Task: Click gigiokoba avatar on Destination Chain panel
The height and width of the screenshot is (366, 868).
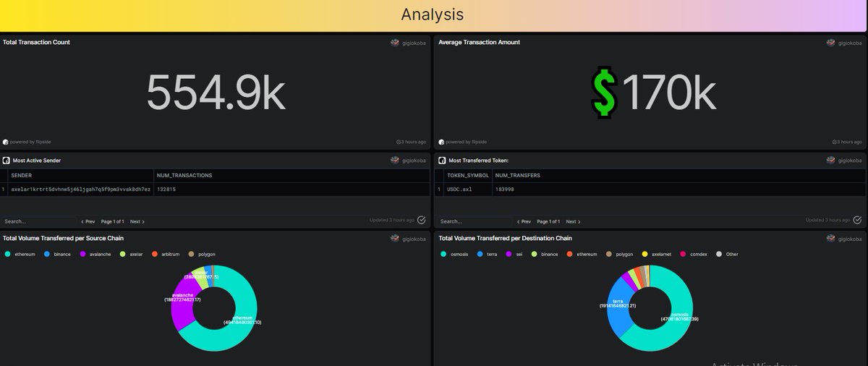Action: (831, 238)
